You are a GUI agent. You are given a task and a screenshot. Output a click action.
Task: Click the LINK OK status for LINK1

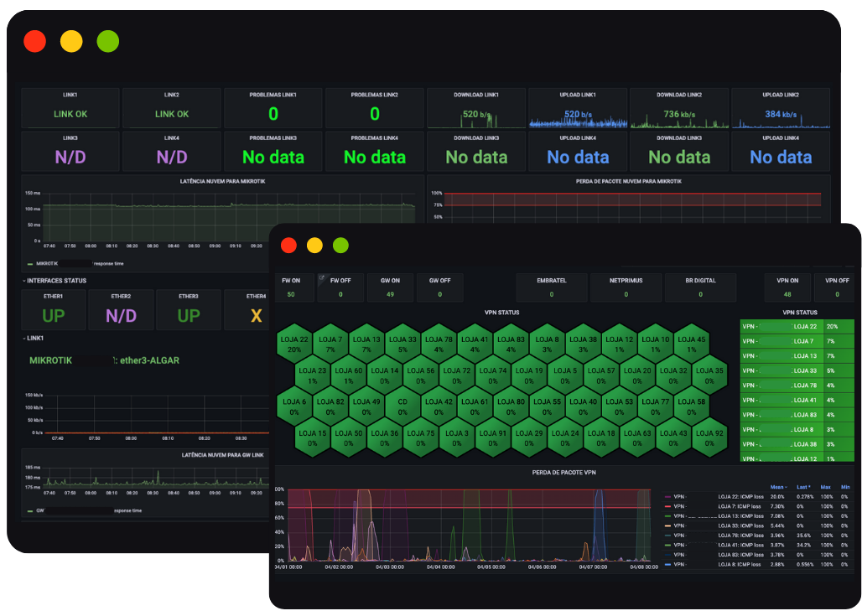70,114
